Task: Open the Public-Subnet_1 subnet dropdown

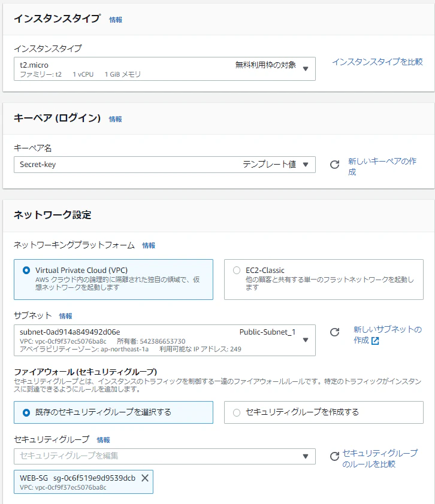Action: [x=164, y=340]
